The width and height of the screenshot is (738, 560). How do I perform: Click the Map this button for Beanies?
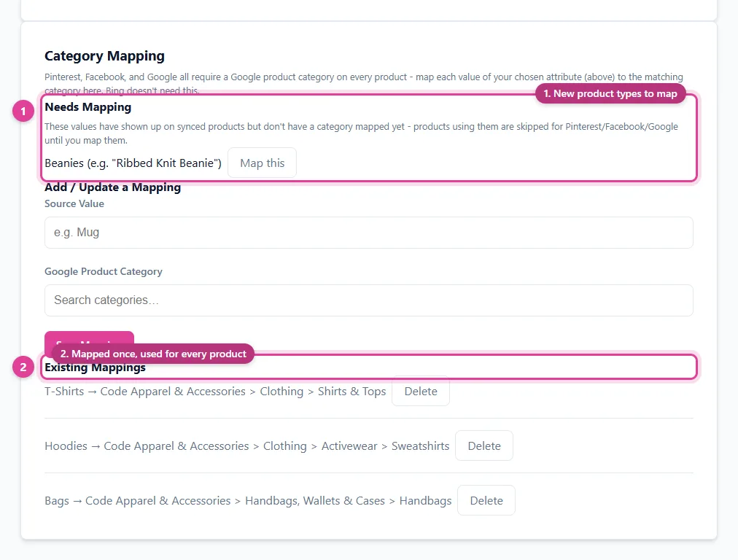click(262, 163)
